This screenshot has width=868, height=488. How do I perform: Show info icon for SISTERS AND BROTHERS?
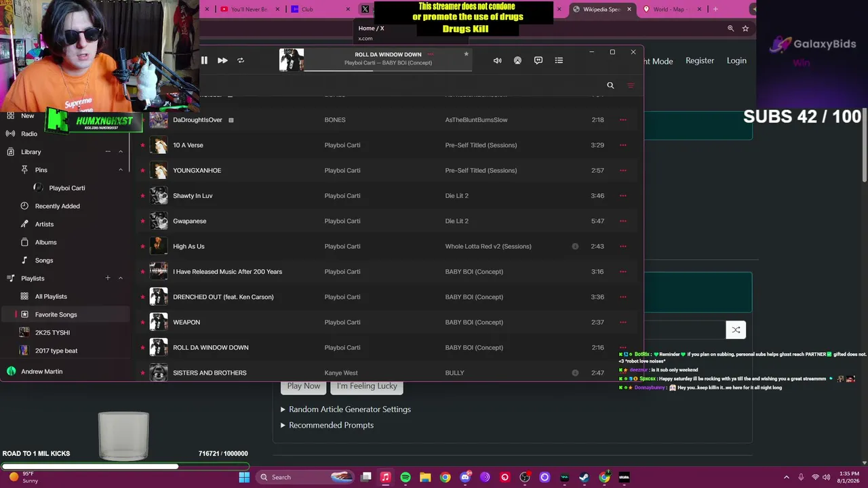coord(575,373)
